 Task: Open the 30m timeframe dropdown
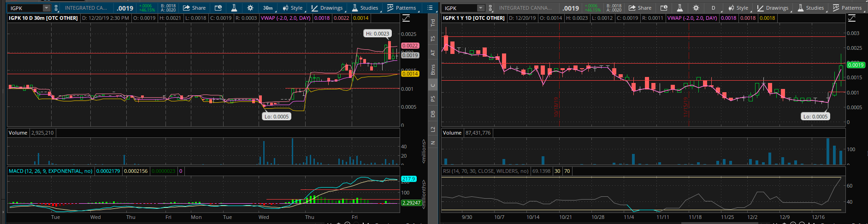point(268,8)
